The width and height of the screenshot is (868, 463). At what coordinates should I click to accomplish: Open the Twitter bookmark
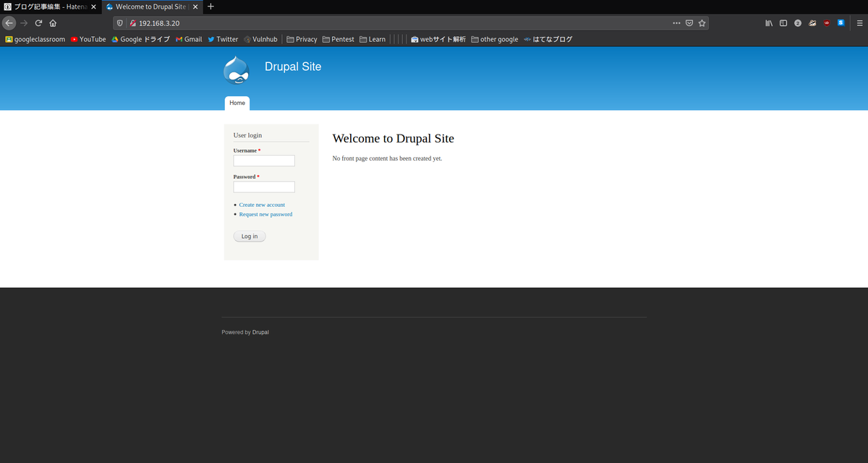[x=223, y=39]
